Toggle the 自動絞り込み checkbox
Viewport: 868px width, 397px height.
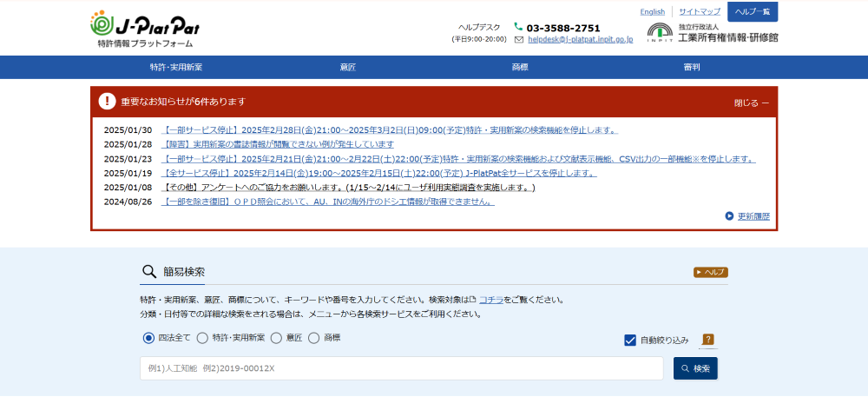coord(630,340)
